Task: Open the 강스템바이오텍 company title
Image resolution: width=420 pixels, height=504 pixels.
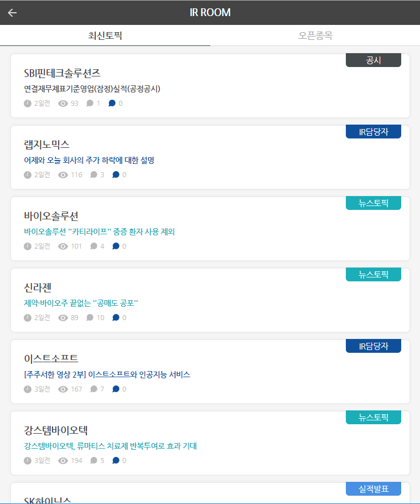Action: tap(56, 430)
